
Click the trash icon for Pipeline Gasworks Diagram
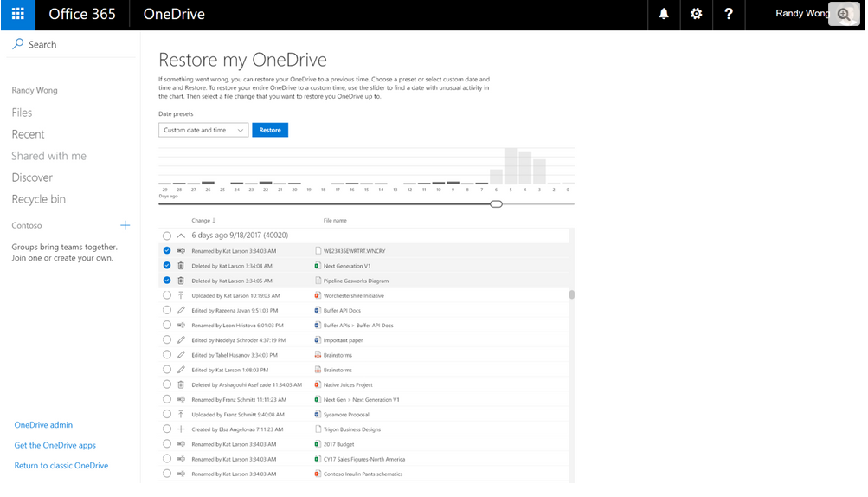coord(181,281)
